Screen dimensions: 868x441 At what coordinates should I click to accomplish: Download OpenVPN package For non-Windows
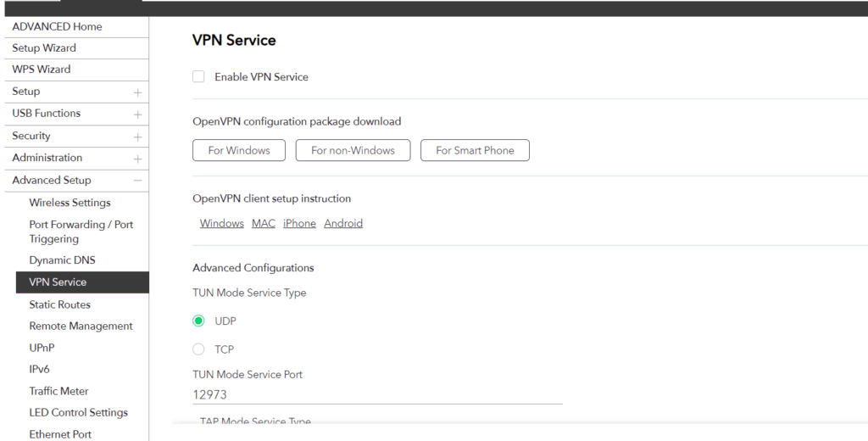pos(353,151)
